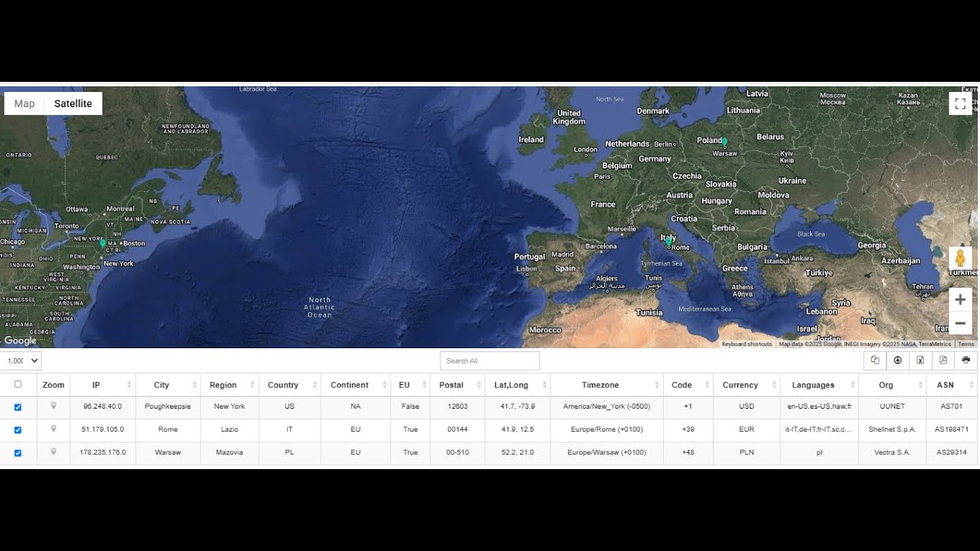
Task: Click zoom pin icon in Poughkeepsie row
Action: point(54,406)
